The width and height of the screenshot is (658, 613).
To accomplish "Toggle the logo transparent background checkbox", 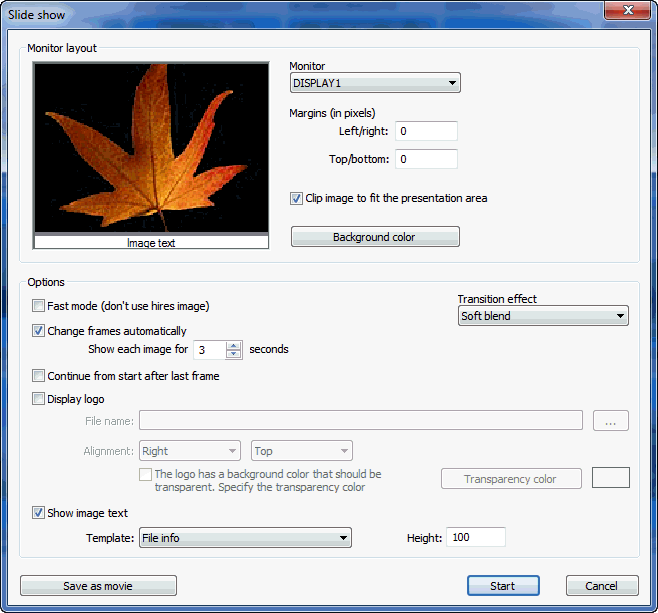I will [146, 475].
